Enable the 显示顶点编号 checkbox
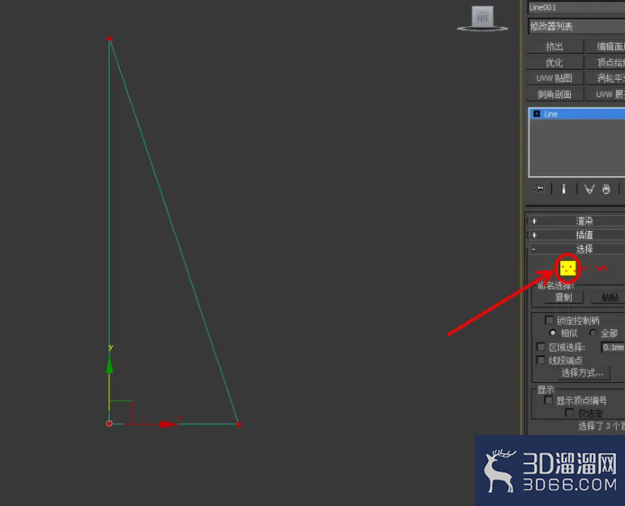This screenshot has height=506, width=625. coord(548,400)
